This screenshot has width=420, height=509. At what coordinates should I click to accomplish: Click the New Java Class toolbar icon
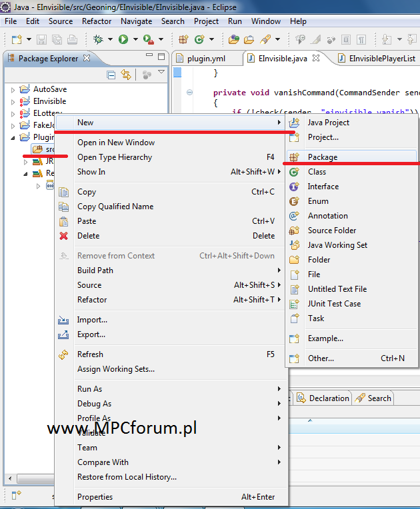point(199,39)
